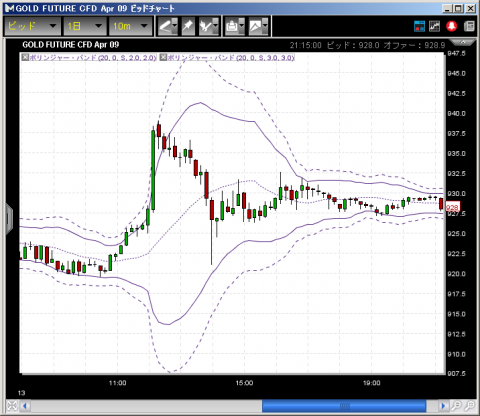Viewport: 480px width, 416px height.
Task: Expand the indicator tool arrow menu
Action: click(216, 26)
